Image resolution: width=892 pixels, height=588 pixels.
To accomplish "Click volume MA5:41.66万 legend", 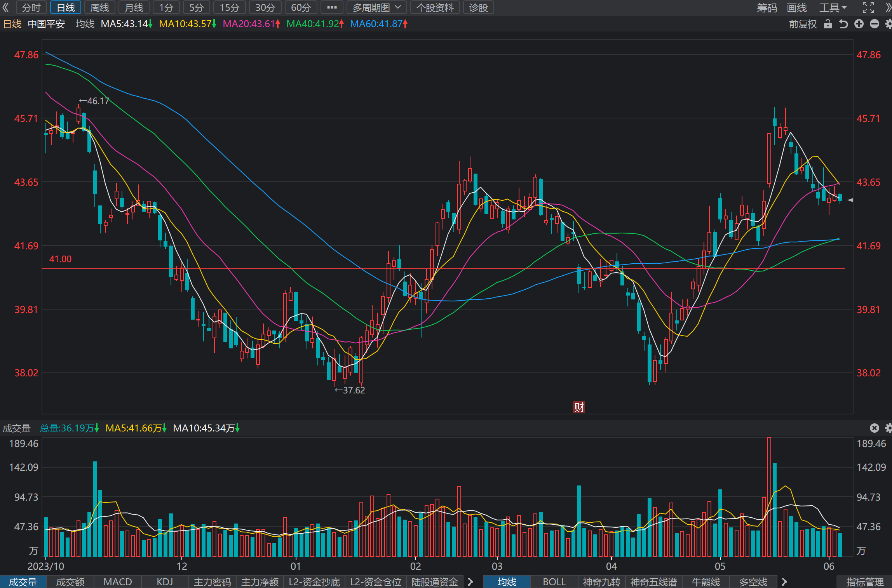I will [136, 428].
